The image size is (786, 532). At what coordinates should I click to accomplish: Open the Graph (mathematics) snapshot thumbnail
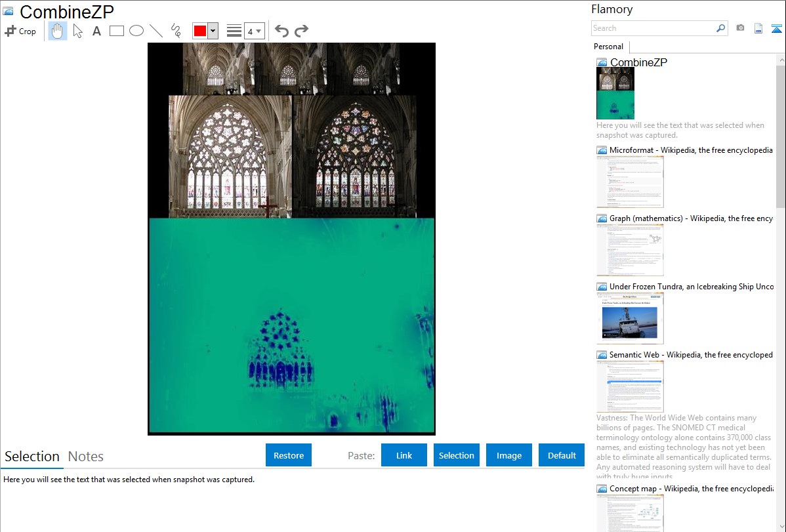pos(630,250)
